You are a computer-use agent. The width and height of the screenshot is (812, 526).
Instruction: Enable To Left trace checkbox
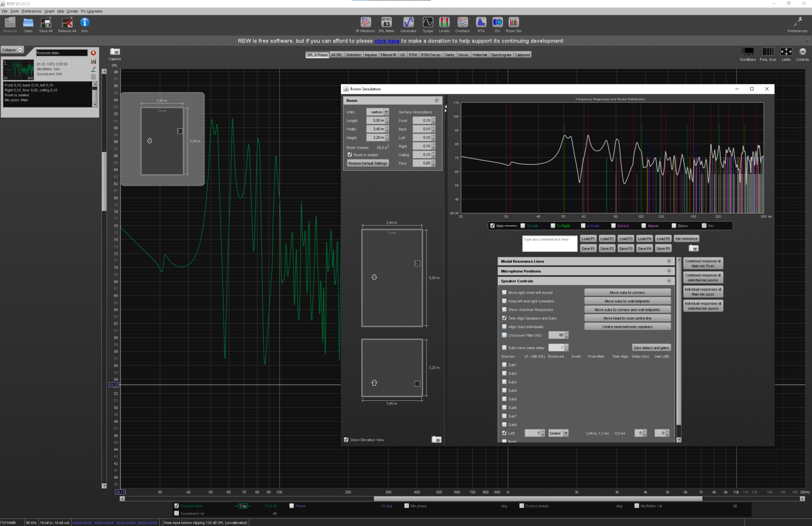(523, 226)
